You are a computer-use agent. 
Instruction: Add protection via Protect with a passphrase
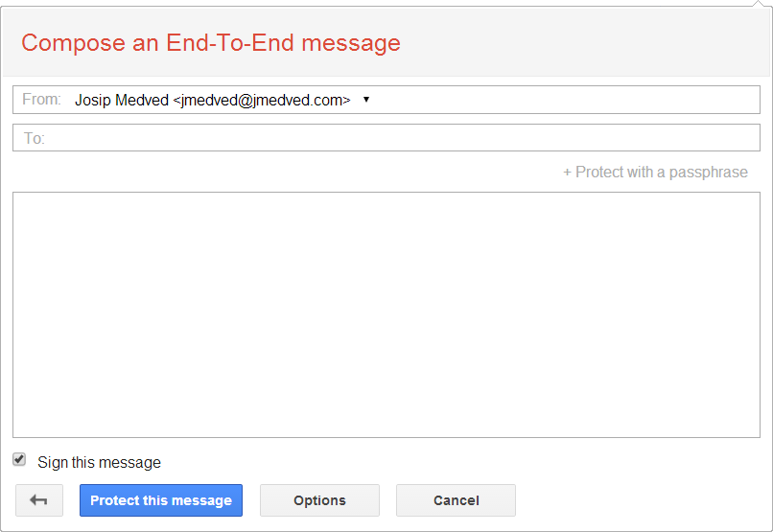coord(661,173)
